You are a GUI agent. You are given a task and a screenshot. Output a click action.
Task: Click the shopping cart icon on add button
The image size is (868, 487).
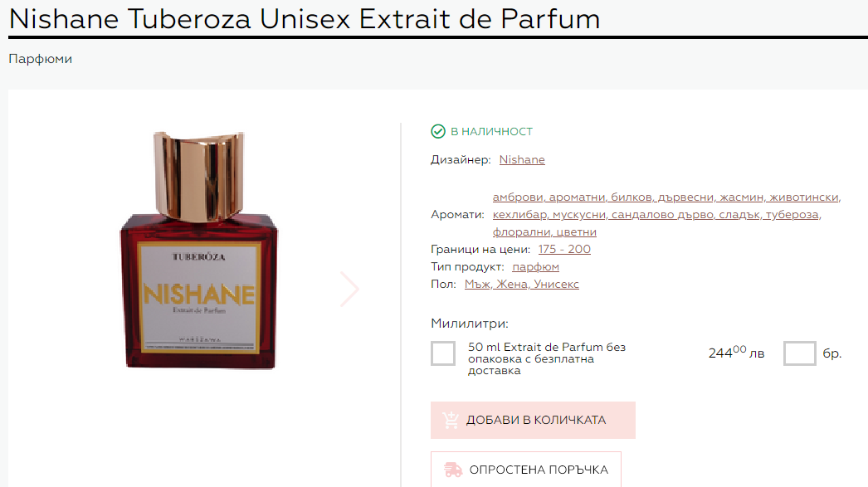pos(451,420)
